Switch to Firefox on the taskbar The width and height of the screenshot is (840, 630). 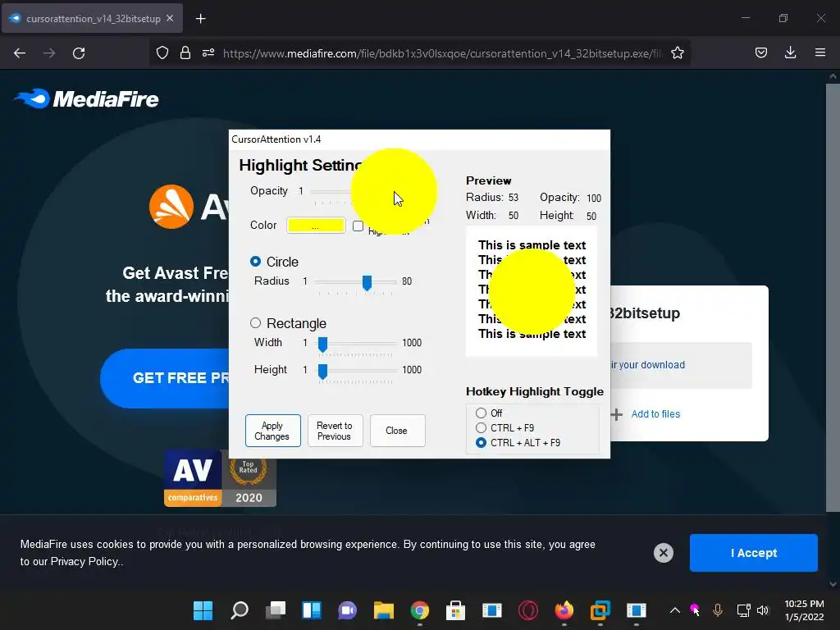click(564, 610)
